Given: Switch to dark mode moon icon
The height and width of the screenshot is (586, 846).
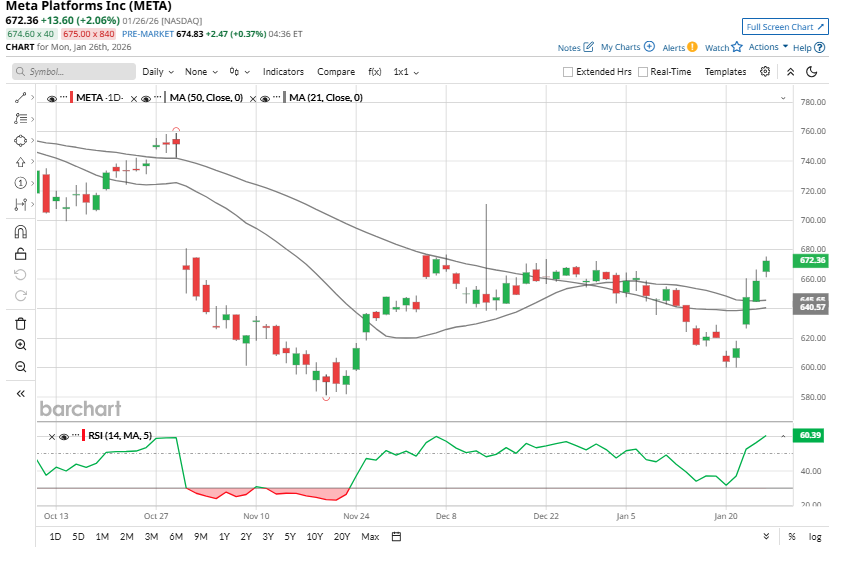Looking at the screenshot, I should coord(811,72).
